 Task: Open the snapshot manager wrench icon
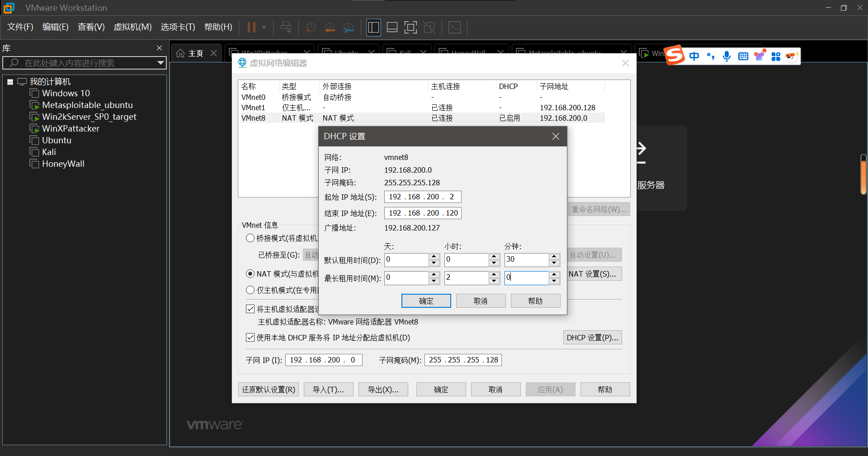pos(348,27)
